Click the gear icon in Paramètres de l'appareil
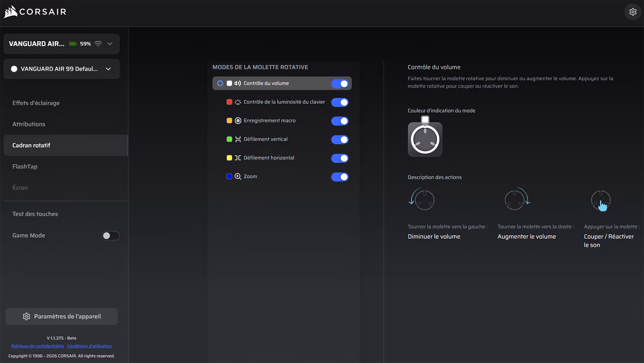Screen dimensions: 644x363 click(26, 316)
